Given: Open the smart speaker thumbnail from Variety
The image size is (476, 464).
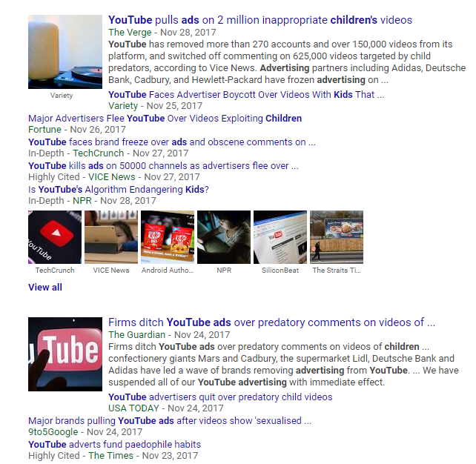Looking at the screenshot, I should point(65,52).
